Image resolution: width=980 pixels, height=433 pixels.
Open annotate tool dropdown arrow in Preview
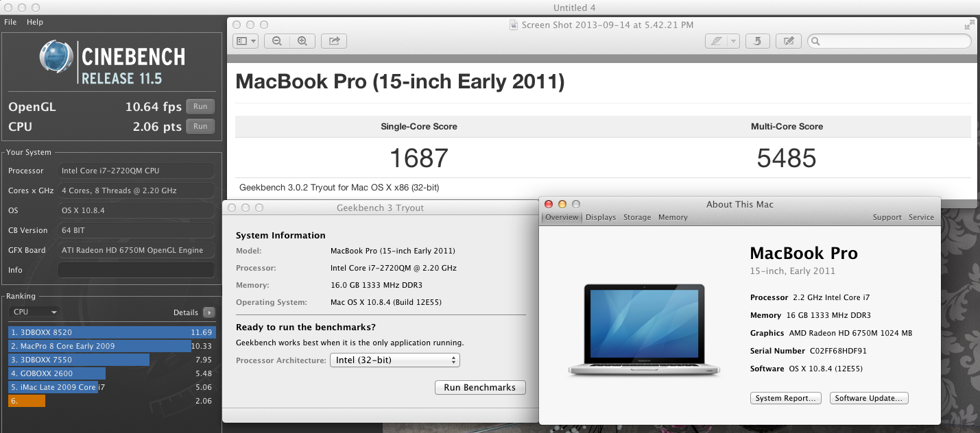pyautogui.click(x=734, y=41)
